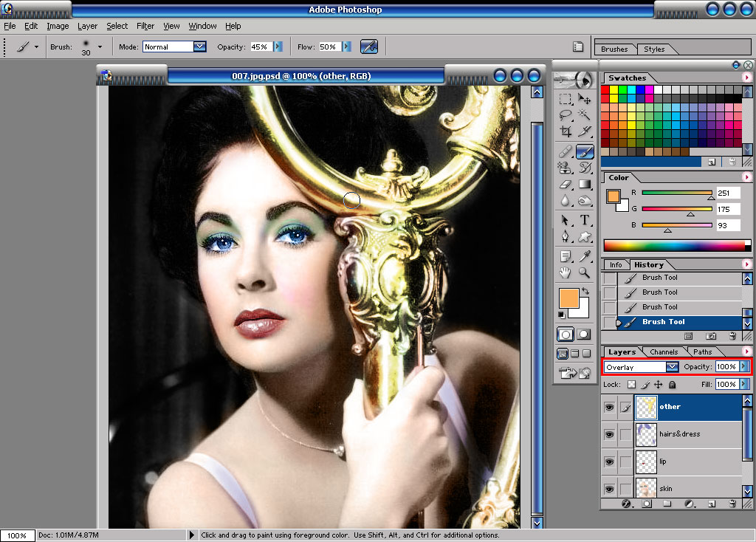Open the Swatches panel menu arrow

(x=746, y=77)
